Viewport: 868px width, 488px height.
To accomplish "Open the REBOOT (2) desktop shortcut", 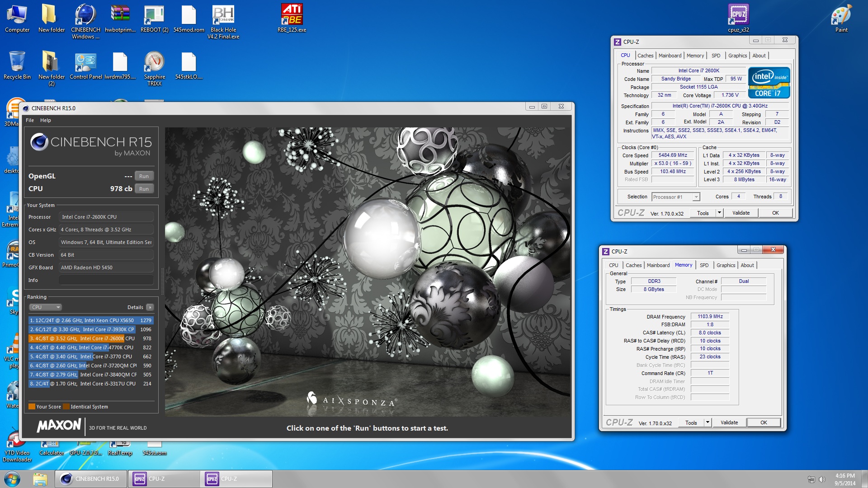I will point(154,19).
